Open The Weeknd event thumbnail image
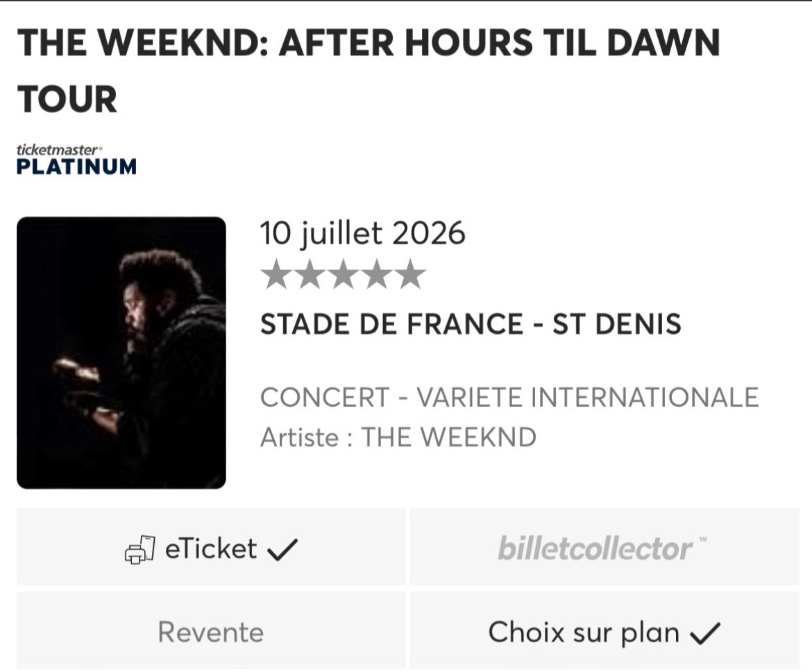The height and width of the screenshot is (672, 812). [x=121, y=353]
